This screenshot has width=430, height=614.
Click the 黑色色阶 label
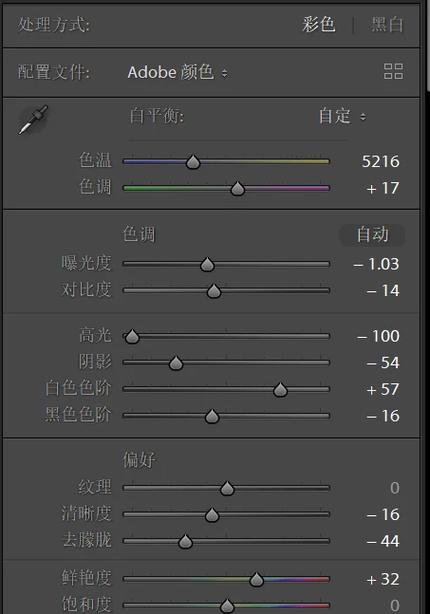[x=78, y=415]
